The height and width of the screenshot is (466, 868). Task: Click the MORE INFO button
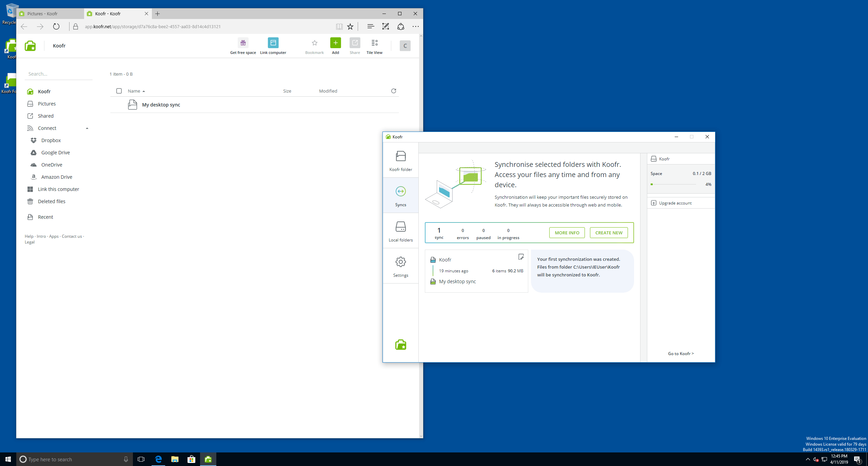[567, 233]
